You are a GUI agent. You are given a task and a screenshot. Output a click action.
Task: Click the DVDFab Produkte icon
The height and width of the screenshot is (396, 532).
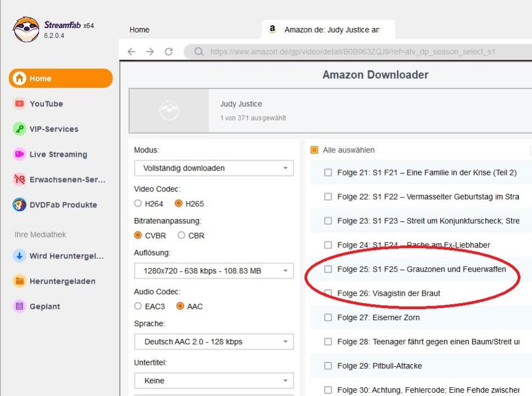tap(19, 205)
